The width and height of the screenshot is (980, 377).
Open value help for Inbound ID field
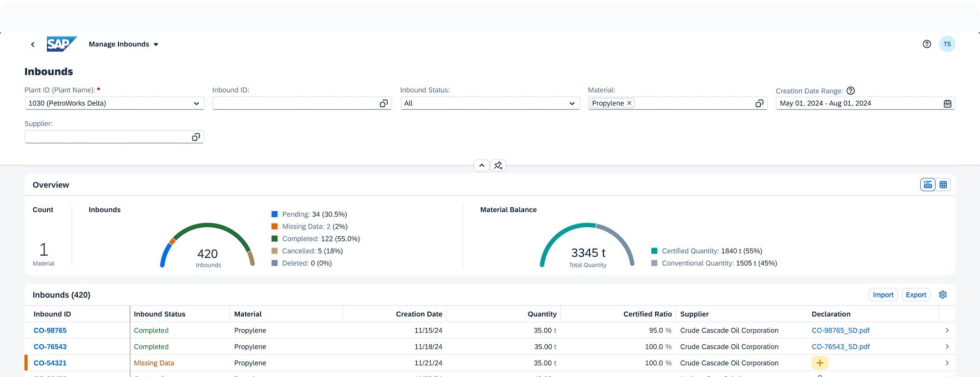383,104
